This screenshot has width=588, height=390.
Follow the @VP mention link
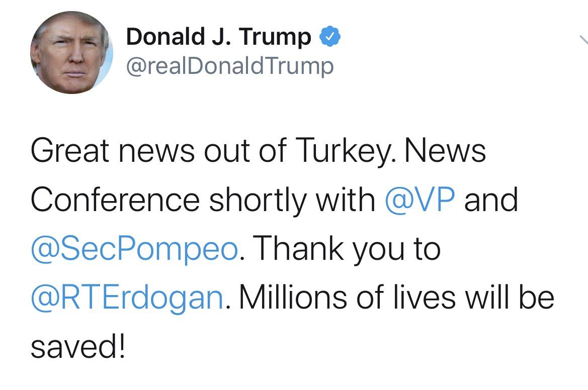coord(420,200)
